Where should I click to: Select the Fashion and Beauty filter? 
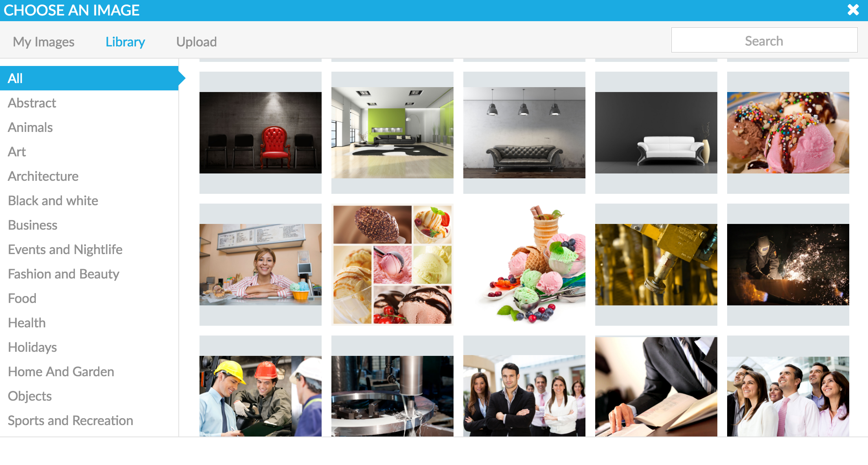(64, 273)
